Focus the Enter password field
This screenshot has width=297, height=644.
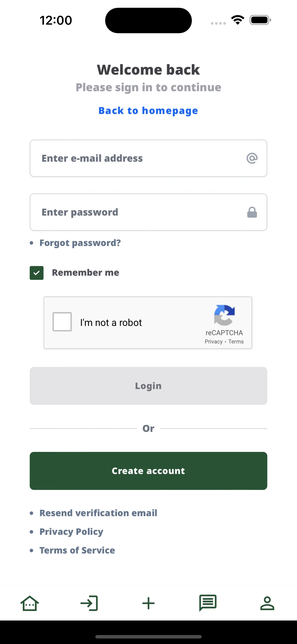coord(148,212)
